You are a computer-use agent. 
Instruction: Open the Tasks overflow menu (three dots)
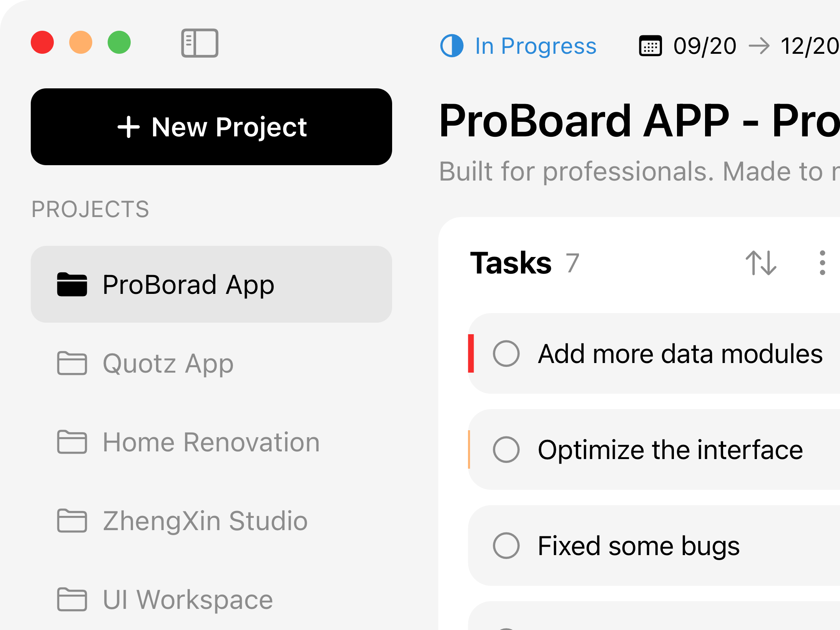pyautogui.click(x=822, y=263)
